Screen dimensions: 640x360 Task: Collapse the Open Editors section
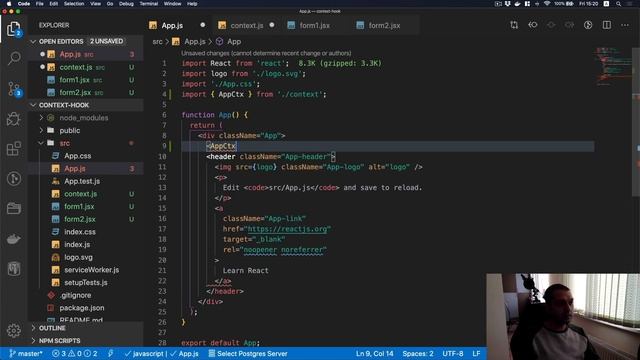pos(33,42)
